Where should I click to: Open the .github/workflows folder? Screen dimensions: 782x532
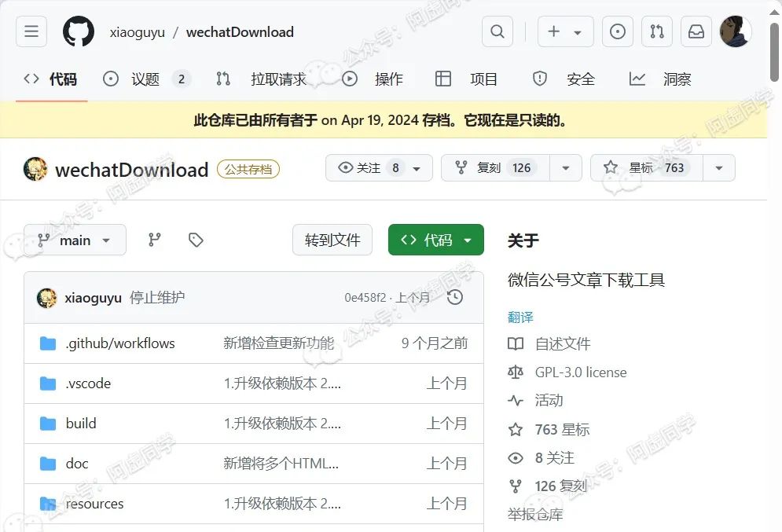click(x=120, y=343)
